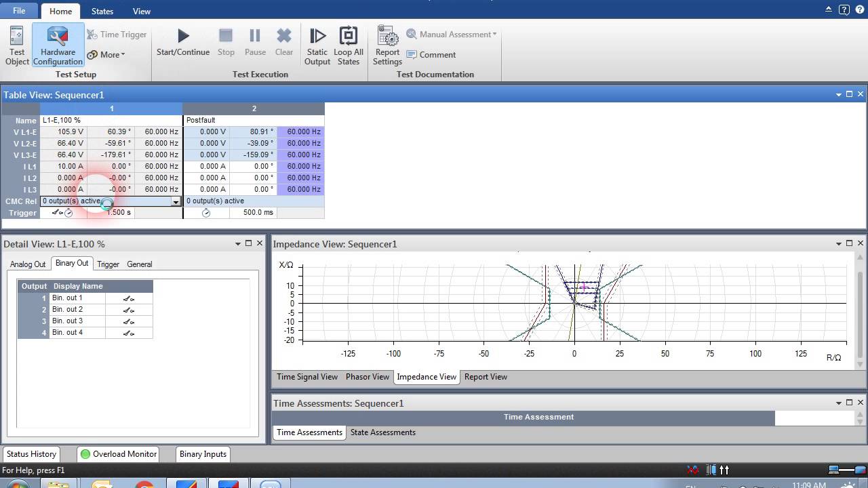The image size is (868, 488).
Task: Open Report Settings
Action: tap(387, 46)
